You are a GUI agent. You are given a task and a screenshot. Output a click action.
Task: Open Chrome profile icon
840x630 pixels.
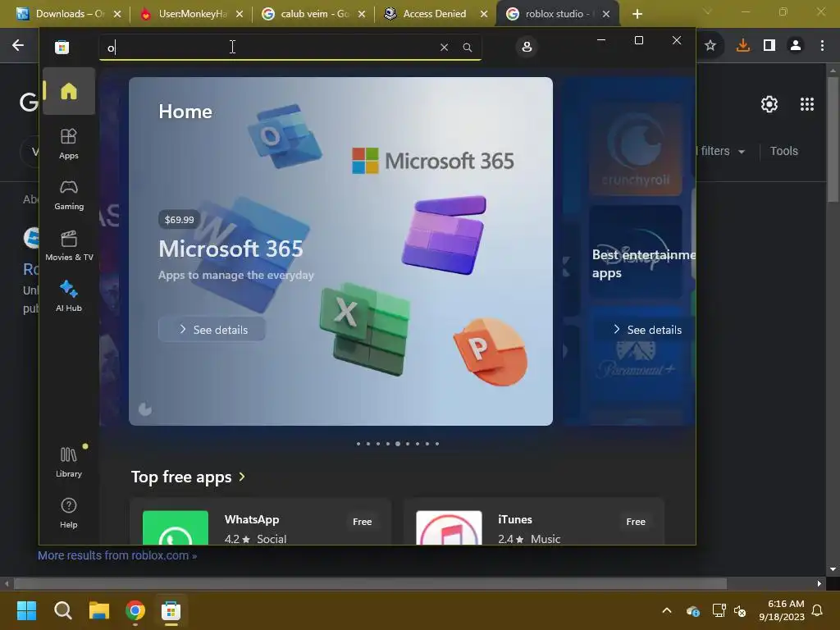click(x=796, y=46)
